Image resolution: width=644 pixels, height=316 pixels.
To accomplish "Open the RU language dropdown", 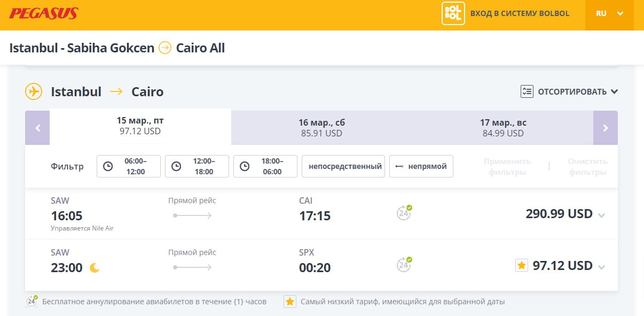I will 609,14.
